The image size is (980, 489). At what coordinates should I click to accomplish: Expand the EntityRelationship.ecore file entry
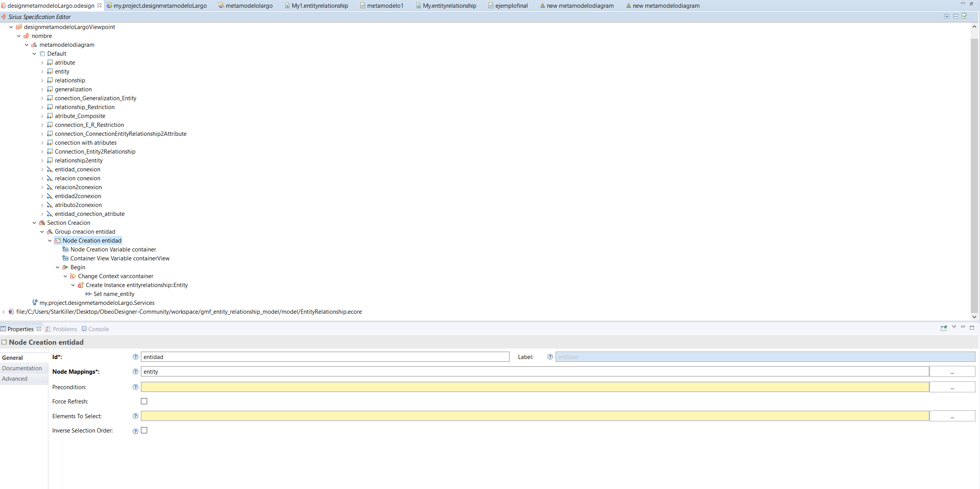[3, 312]
